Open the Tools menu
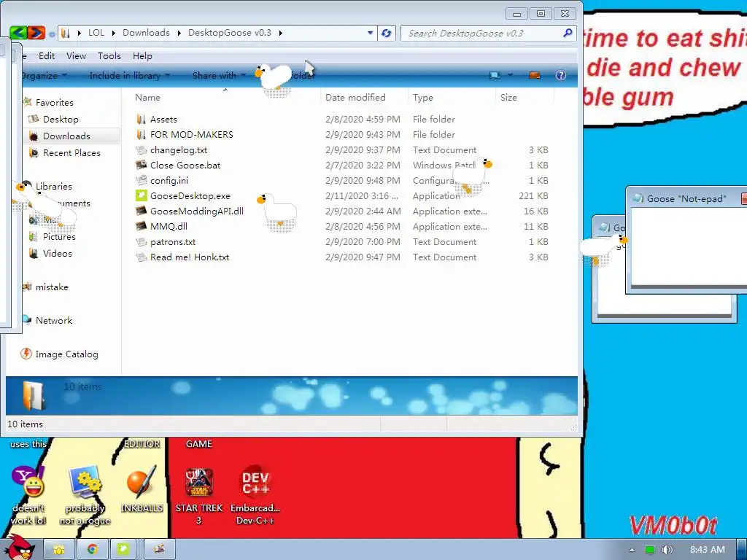The height and width of the screenshot is (560, 747). [x=109, y=55]
